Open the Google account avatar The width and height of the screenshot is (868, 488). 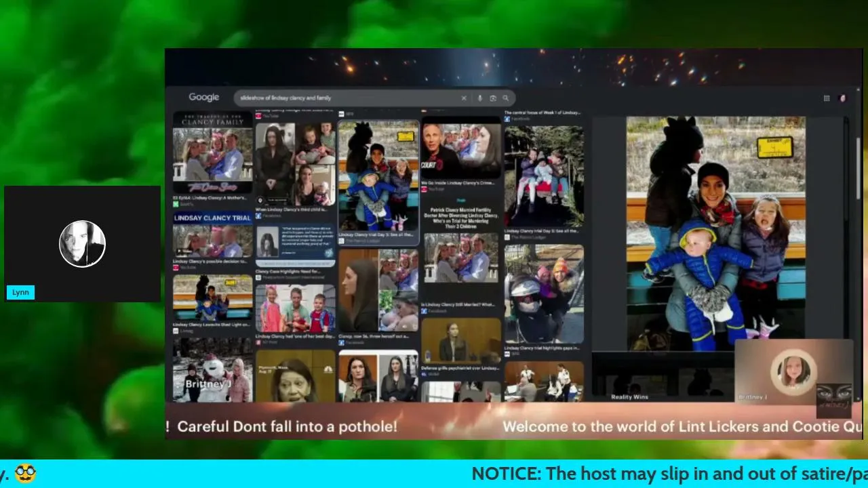click(x=843, y=98)
